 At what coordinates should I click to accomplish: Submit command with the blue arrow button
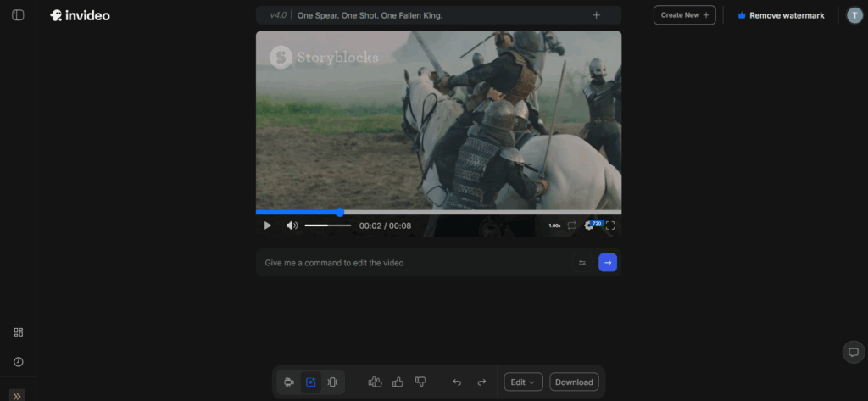click(x=608, y=263)
